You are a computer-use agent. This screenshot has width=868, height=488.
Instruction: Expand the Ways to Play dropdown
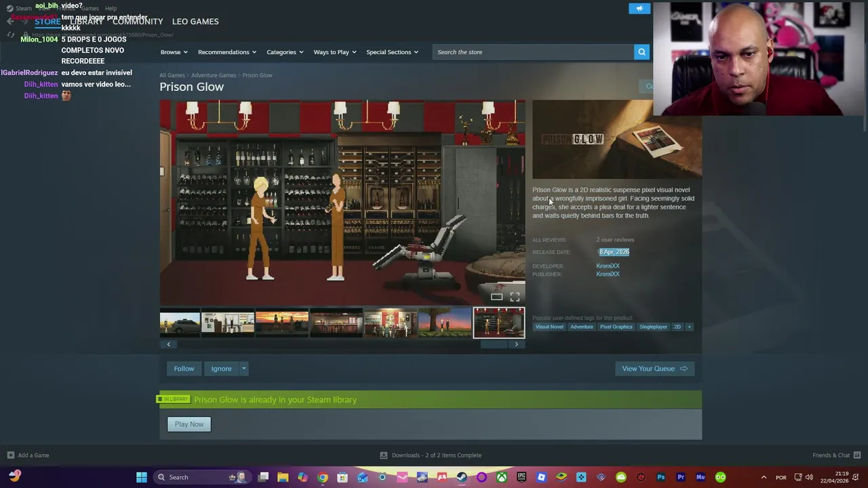(335, 52)
